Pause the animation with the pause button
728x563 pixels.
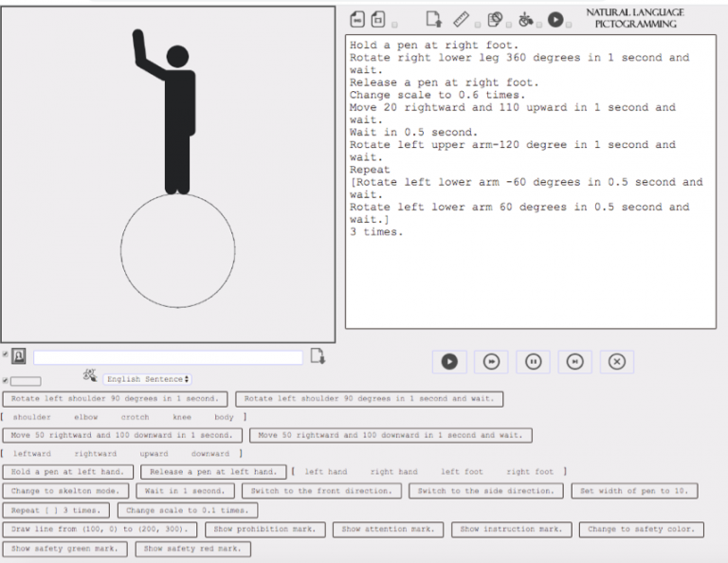coord(533,361)
